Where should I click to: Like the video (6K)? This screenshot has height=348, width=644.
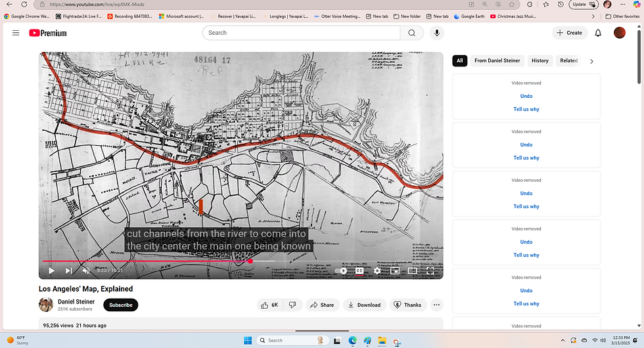(x=269, y=305)
